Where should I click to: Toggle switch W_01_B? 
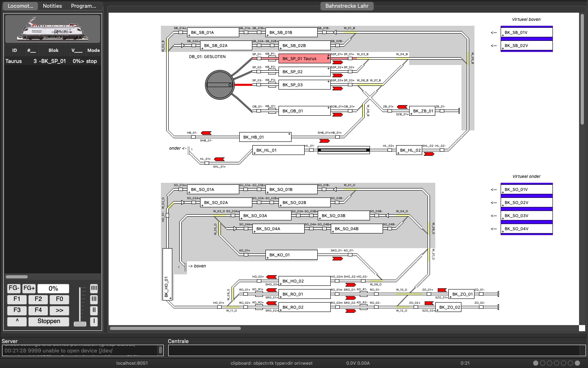(350, 32)
